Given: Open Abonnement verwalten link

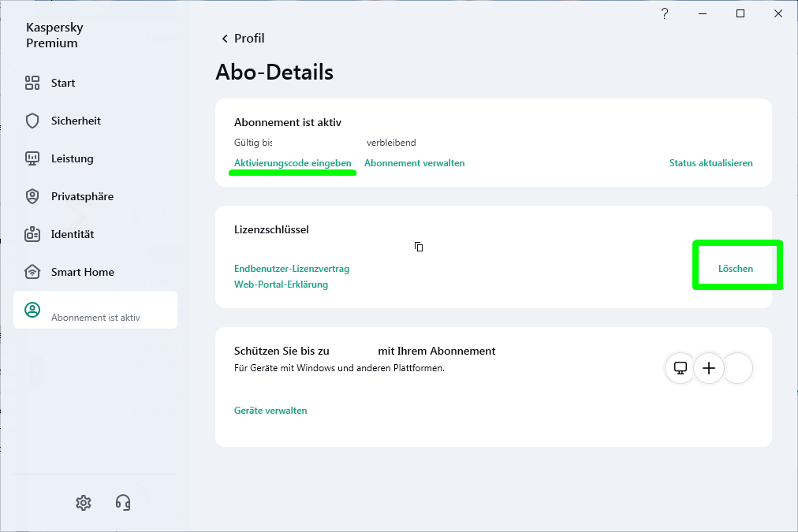Looking at the screenshot, I should point(414,163).
